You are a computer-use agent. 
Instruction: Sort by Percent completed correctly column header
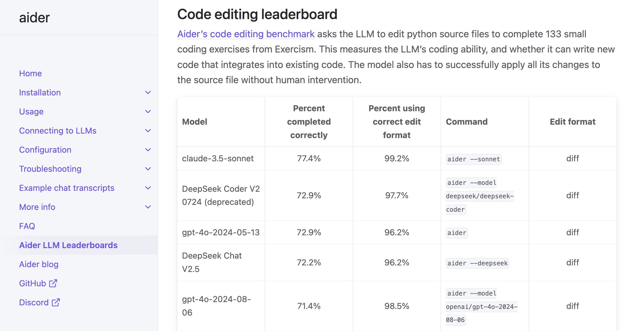(309, 122)
